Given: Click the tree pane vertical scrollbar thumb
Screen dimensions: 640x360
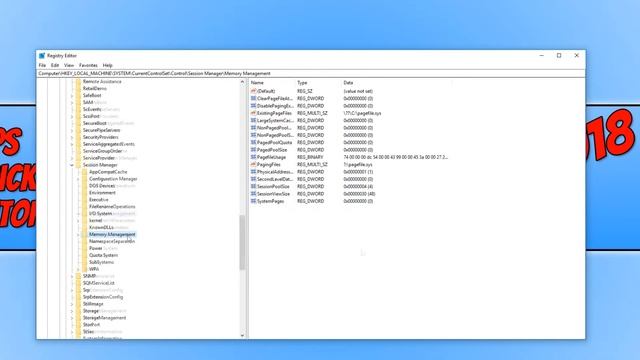Looking at the screenshot, I should point(242,242).
